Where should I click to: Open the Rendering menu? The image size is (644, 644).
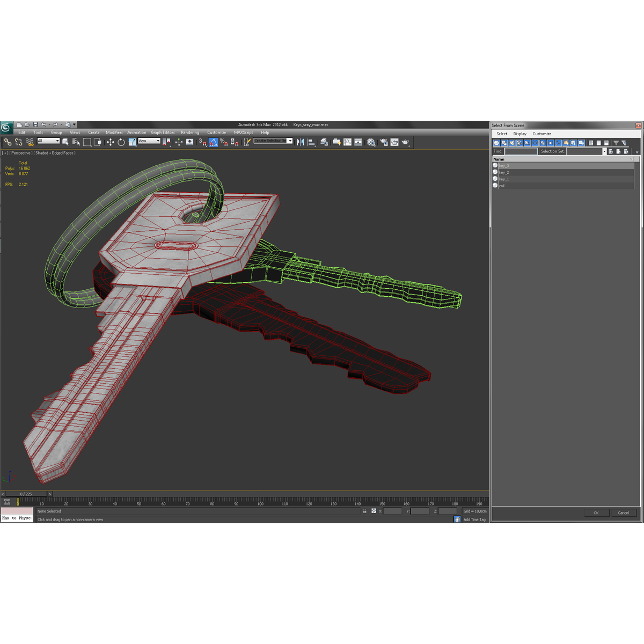click(x=190, y=132)
